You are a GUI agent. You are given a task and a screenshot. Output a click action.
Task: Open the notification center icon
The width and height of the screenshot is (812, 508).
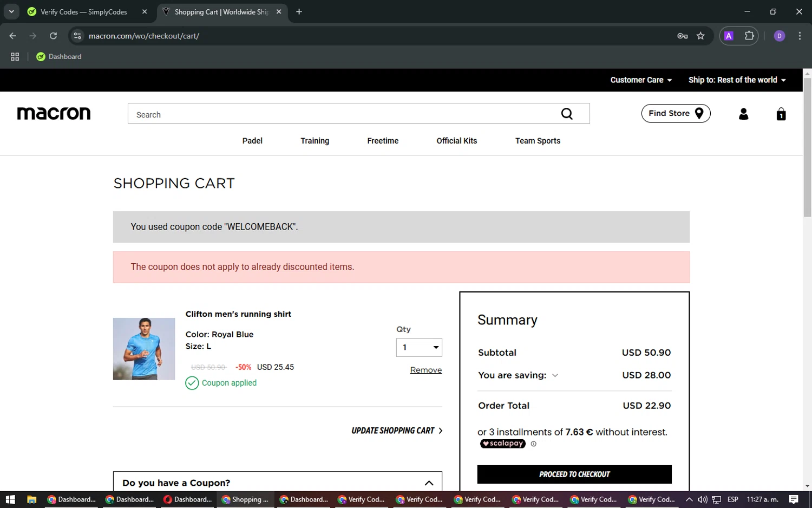[x=794, y=499]
